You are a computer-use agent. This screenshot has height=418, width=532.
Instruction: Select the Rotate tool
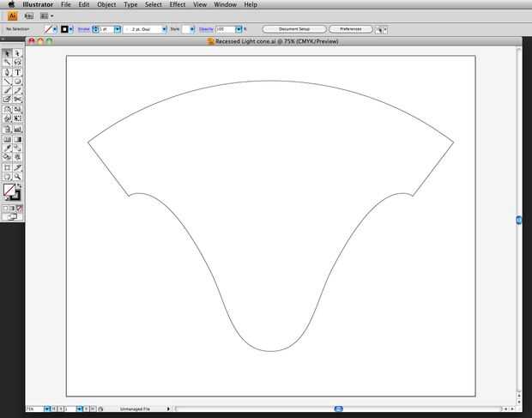pyautogui.click(x=7, y=109)
